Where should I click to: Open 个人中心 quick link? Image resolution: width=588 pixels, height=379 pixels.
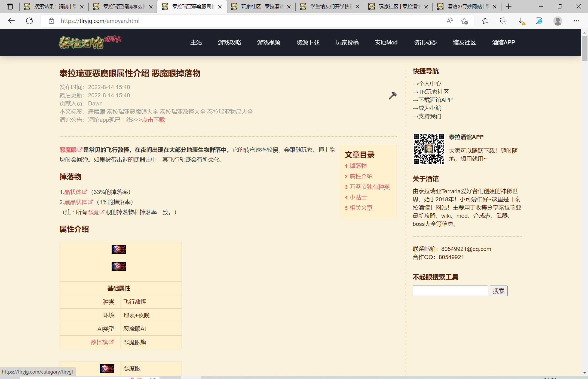(x=427, y=83)
